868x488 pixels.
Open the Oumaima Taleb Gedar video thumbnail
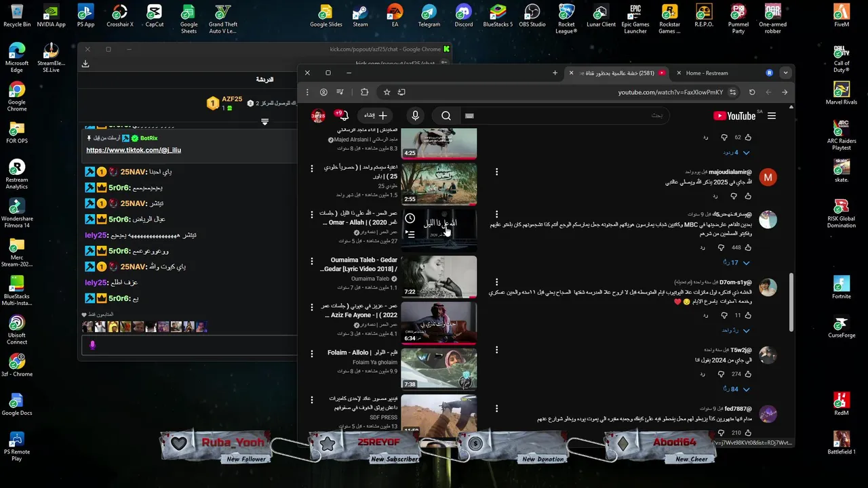click(x=439, y=277)
